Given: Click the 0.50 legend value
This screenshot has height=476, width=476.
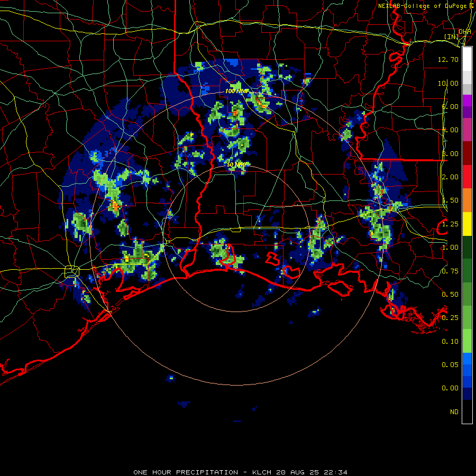Looking at the screenshot, I should (450, 295).
